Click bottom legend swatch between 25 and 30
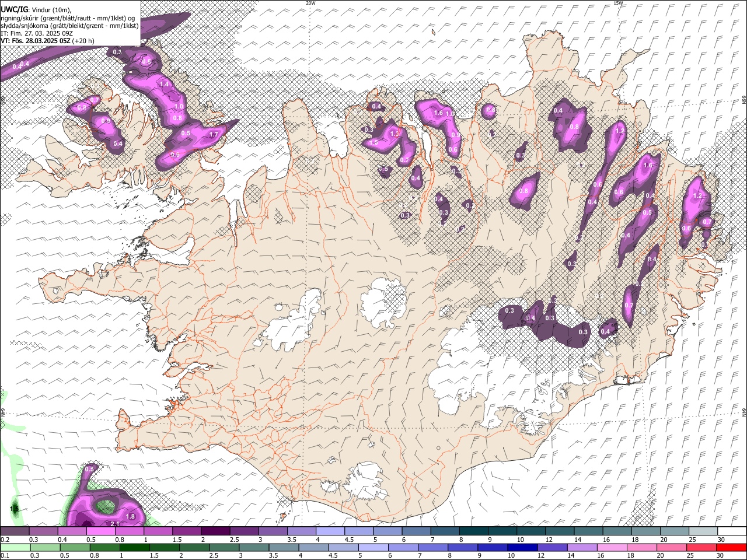The image size is (747, 560). pos(701,547)
